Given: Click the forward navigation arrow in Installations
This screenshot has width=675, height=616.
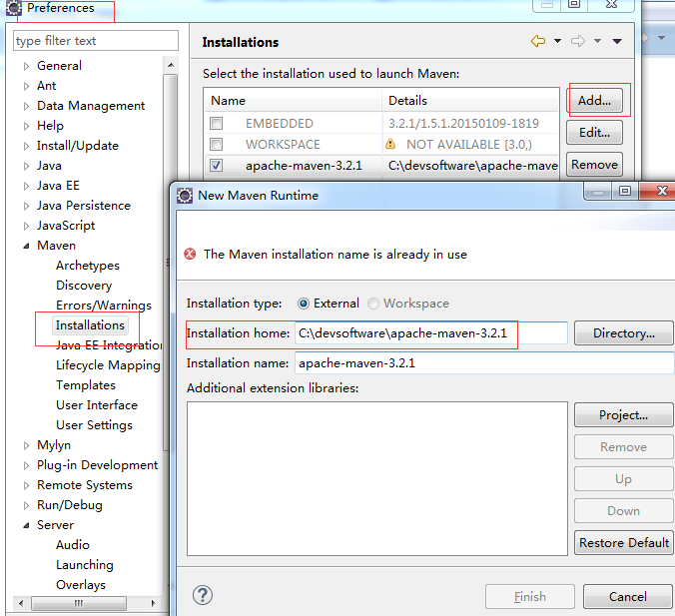Looking at the screenshot, I should tap(578, 41).
